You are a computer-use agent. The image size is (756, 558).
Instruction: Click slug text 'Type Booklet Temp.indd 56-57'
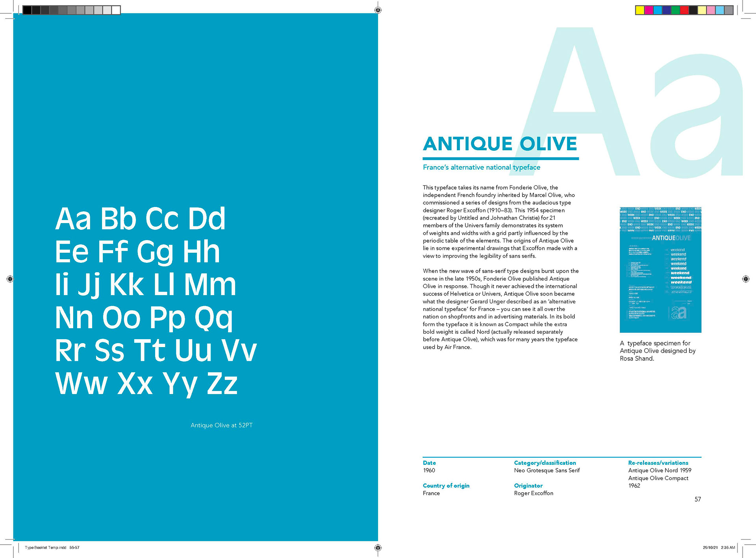click(52, 547)
